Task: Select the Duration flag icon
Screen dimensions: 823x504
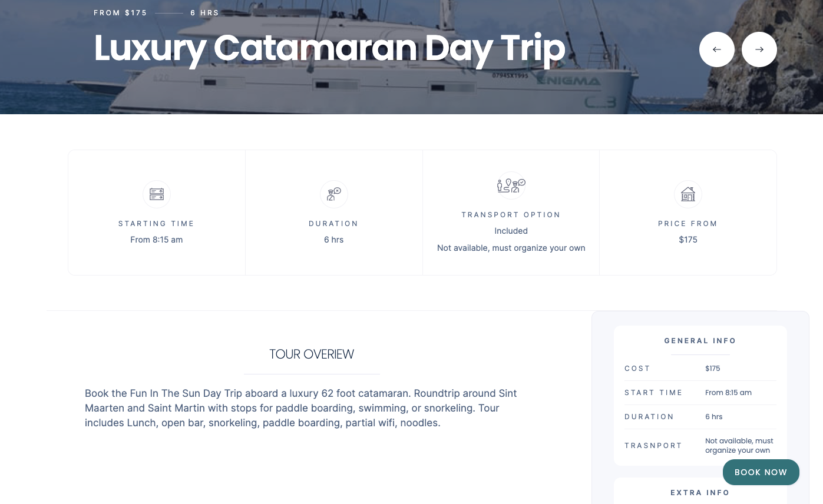Action: [333, 194]
